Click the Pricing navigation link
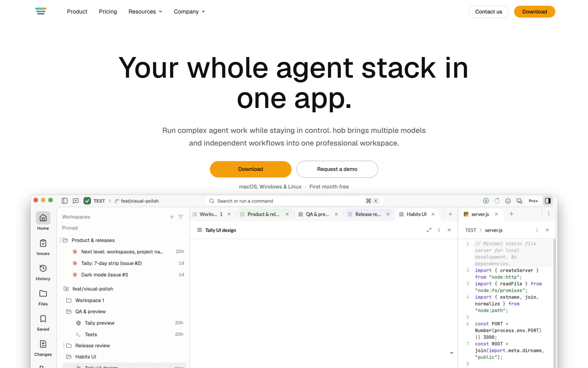The height and width of the screenshot is (368, 588). [x=108, y=12]
